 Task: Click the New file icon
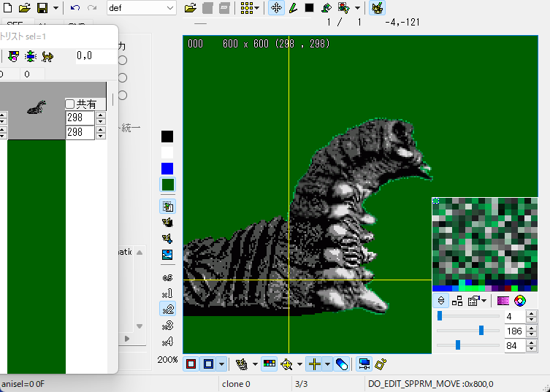(7, 8)
